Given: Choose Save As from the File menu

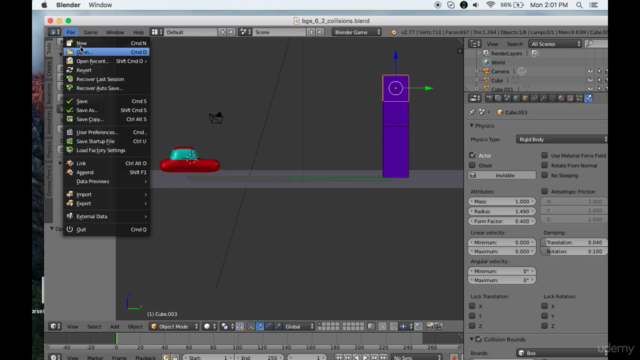Looking at the screenshot, I should click(107, 110).
